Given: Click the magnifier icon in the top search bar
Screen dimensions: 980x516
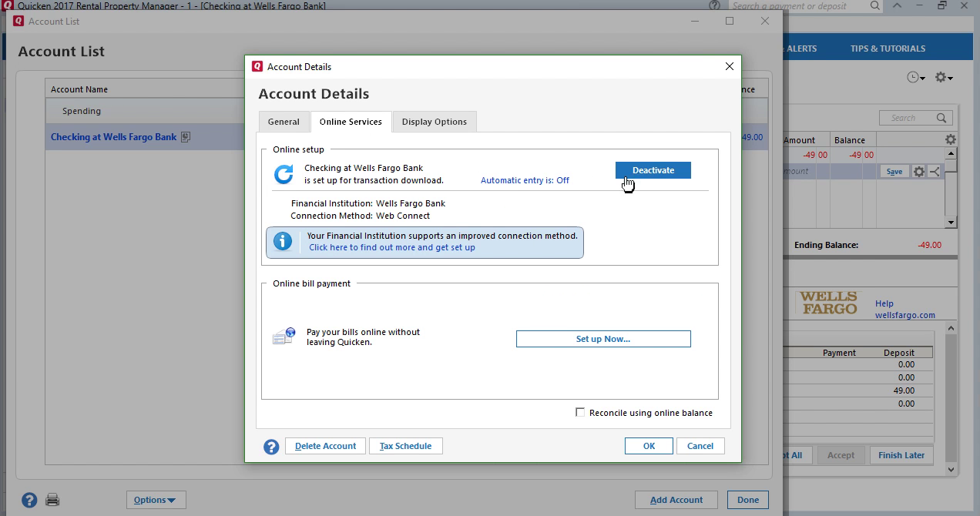Looking at the screenshot, I should tap(875, 5).
